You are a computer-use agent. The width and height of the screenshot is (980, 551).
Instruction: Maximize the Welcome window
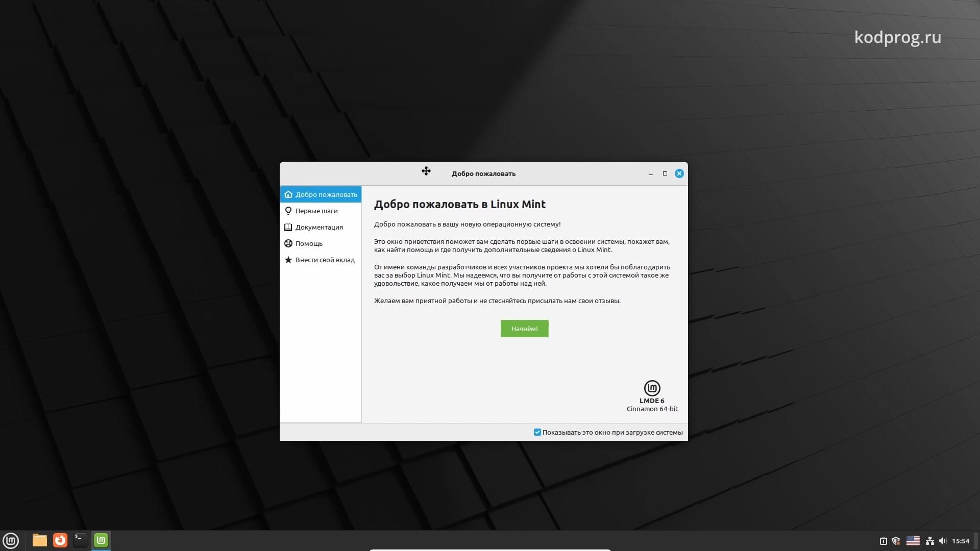coord(665,173)
